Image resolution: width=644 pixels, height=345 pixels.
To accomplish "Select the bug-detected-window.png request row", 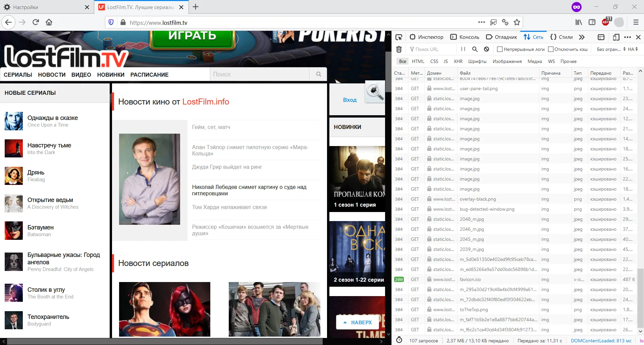I will click(515, 209).
